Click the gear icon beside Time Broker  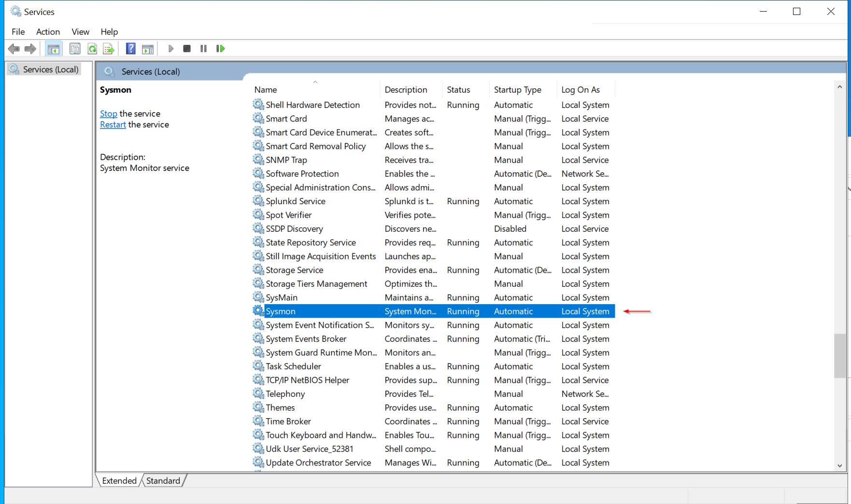pyautogui.click(x=259, y=421)
